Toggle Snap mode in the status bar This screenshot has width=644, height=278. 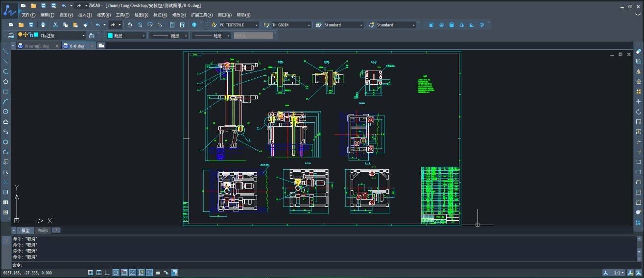[91, 273]
